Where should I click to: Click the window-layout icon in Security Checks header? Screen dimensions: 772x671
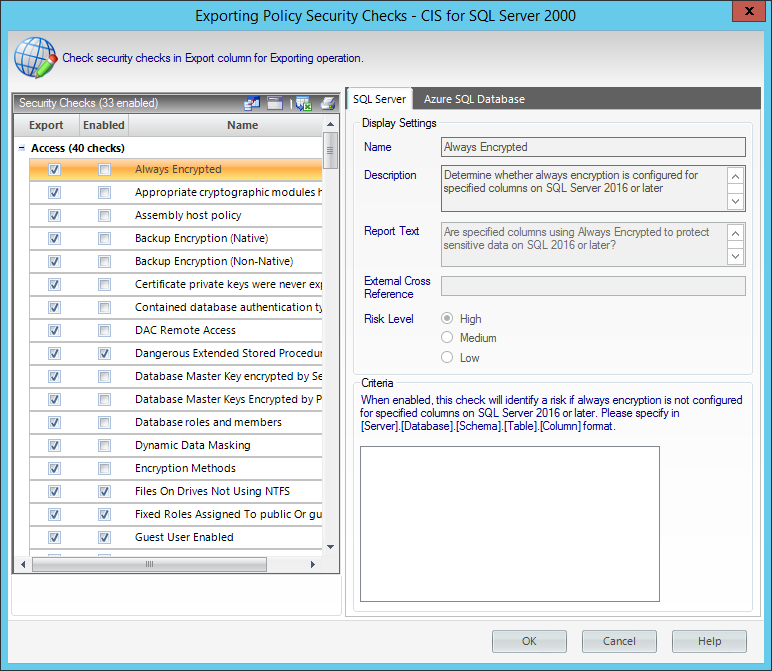pyautogui.click(x=275, y=103)
